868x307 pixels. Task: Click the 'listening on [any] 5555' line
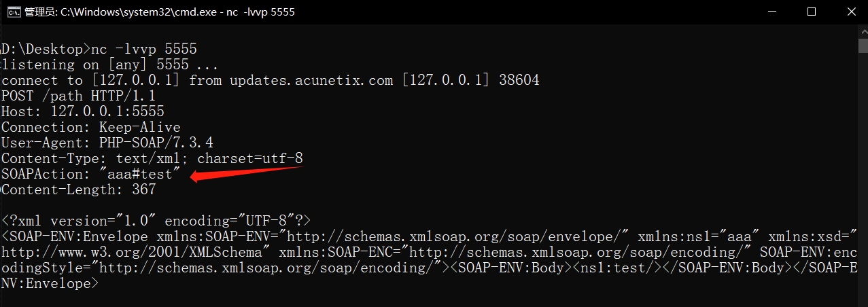point(110,65)
